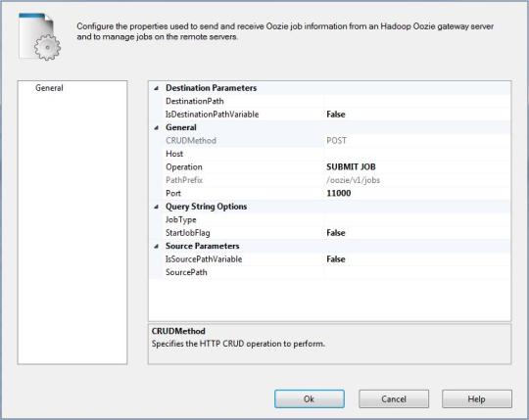The height and width of the screenshot is (420, 529).
Task: Select the PathPrefix property label
Action: 184,180
